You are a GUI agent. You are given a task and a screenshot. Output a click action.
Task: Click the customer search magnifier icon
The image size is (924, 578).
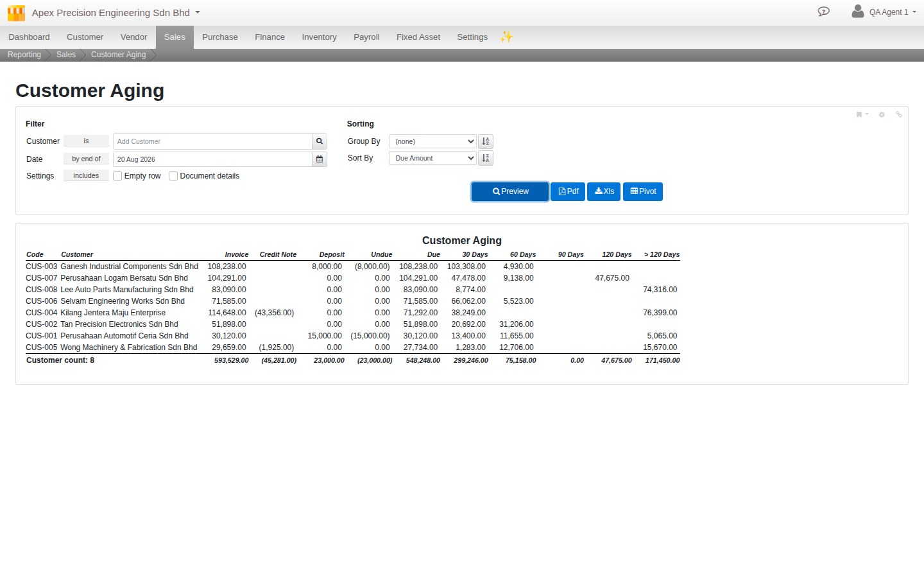click(320, 141)
